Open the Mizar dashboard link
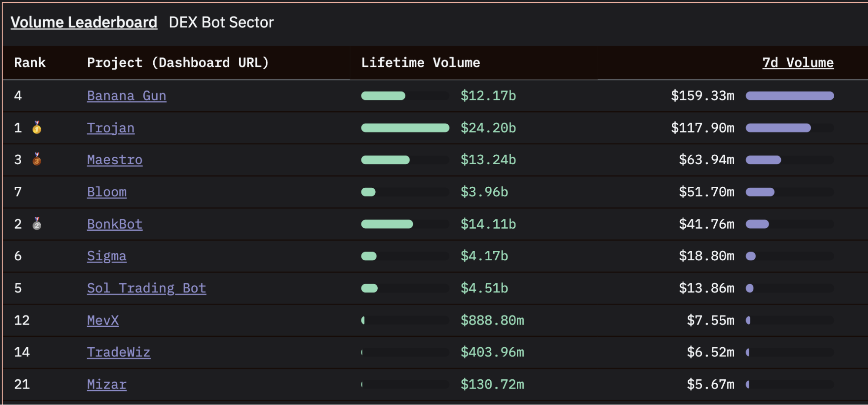The height and width of the screenshot is (405, 868). pyautogui.click(x=107, y=384)
